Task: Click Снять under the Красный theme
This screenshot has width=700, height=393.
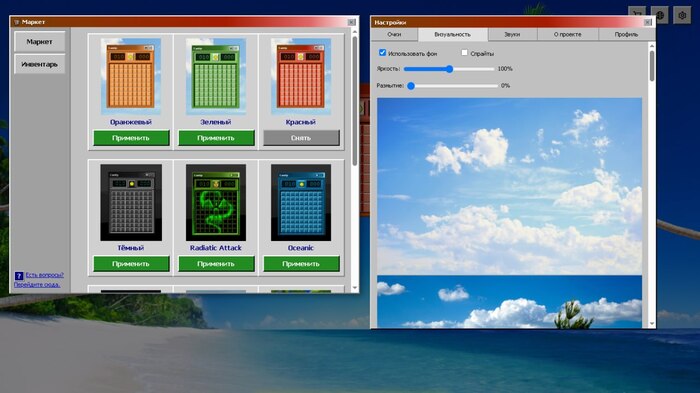Action: (301, 138)
